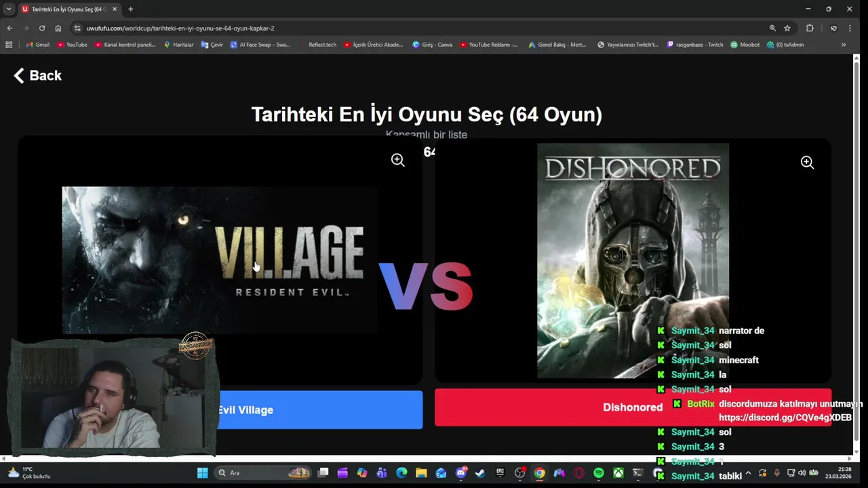This screenshot has height=488, width=868.
Task: Open Chrome extensions puzzle icon
Action: pos(810,28)
